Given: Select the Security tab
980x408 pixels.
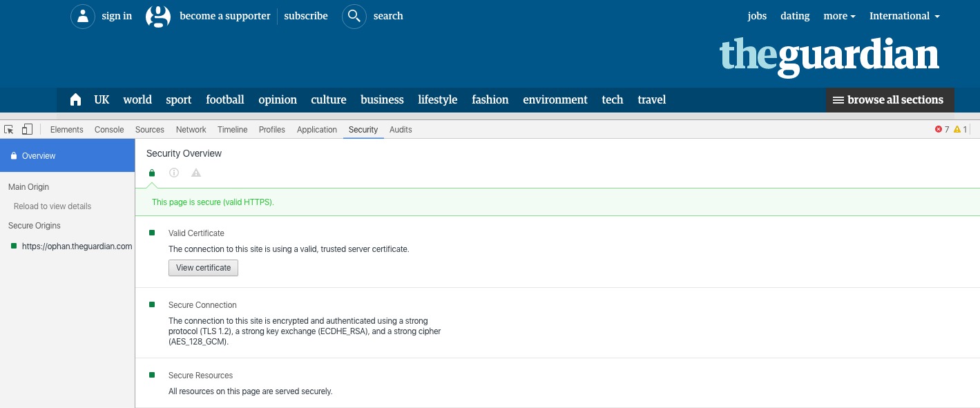Looking at the screenshot, I should coord(363,130).
